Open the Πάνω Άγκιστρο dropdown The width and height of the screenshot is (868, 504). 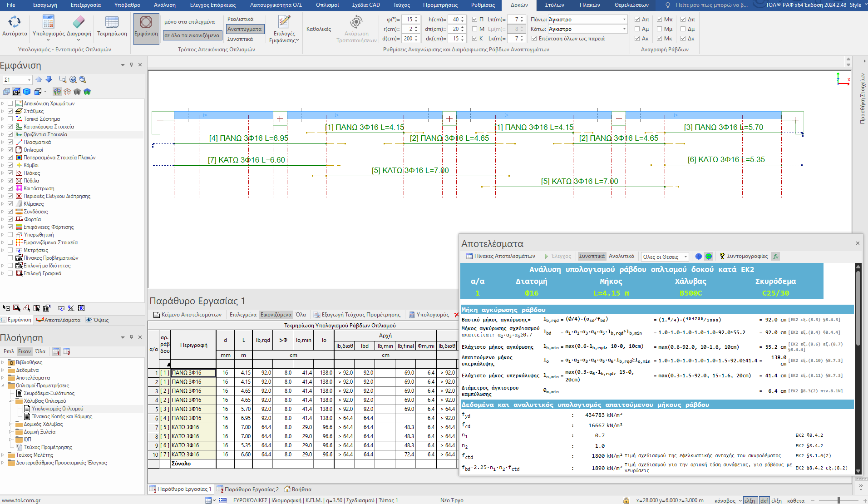(x=624, y=20)
